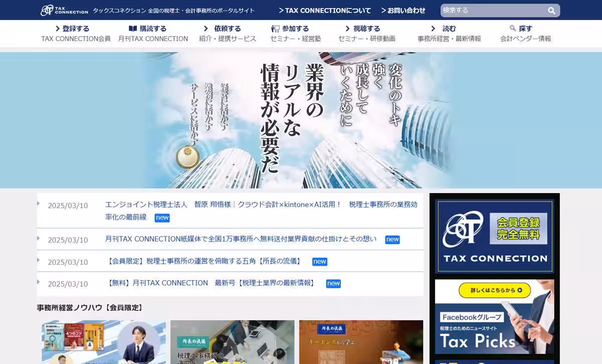Click the magnifying glass search icon
Image resolution: width=602 pixels, height=364 pixels.
[551, 11]
